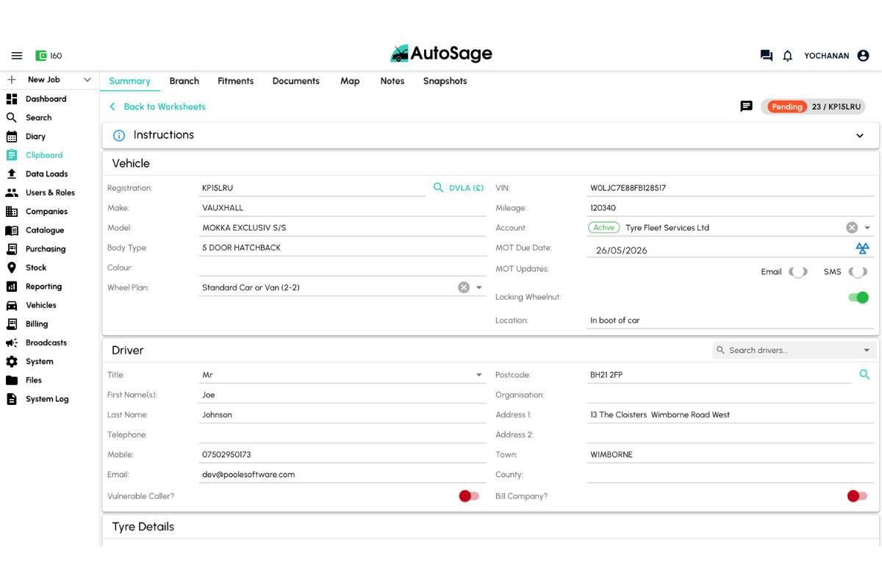Toggle the Vulnerable Caller switch
This screenshot has width=882, height=588.
click(x=468, y=496)
